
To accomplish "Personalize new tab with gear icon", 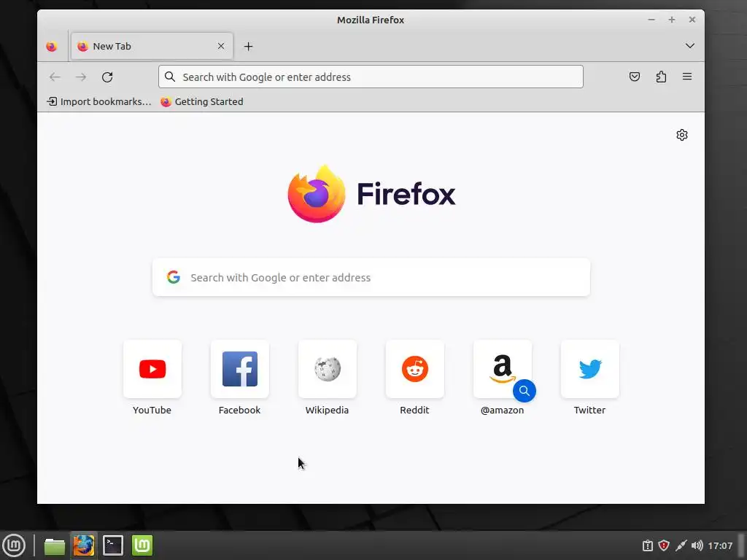I will coord(682,135).
